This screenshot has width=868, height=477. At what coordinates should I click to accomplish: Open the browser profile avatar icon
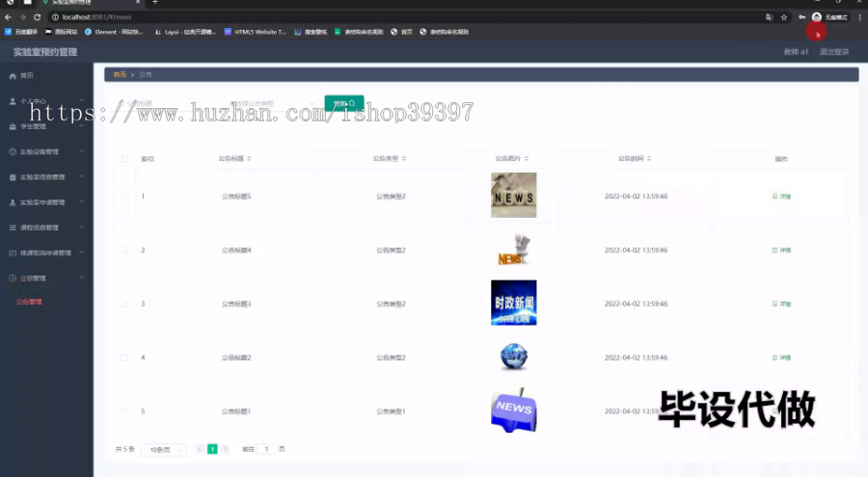point(817,17)
